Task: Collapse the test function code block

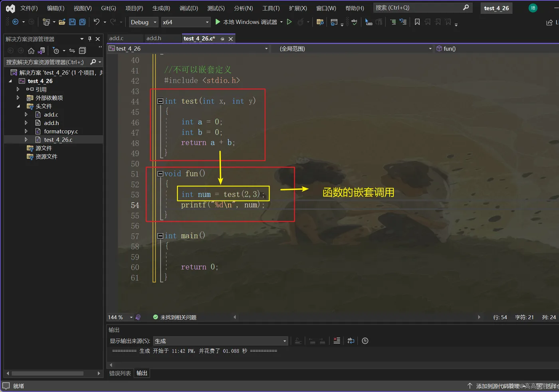Action: pos(160,101)
